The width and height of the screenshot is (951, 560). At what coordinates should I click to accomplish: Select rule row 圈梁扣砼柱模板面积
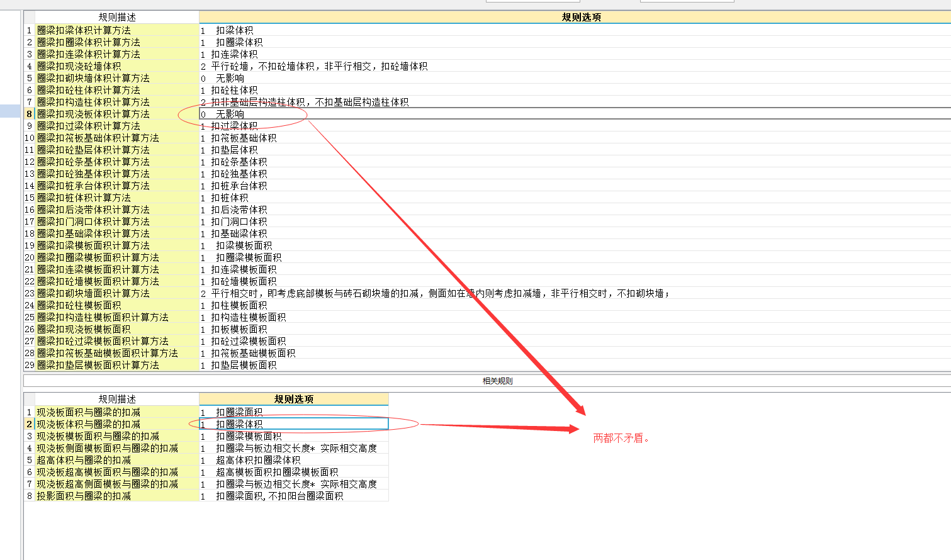117,305
